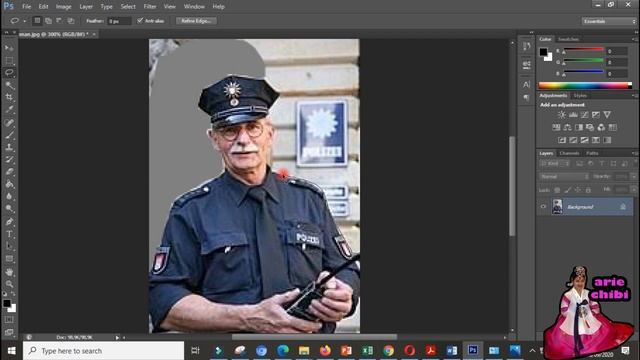The image size is (640, 360).
Task: Open the Opacity dropdown arrow
Action: [633, 177]
